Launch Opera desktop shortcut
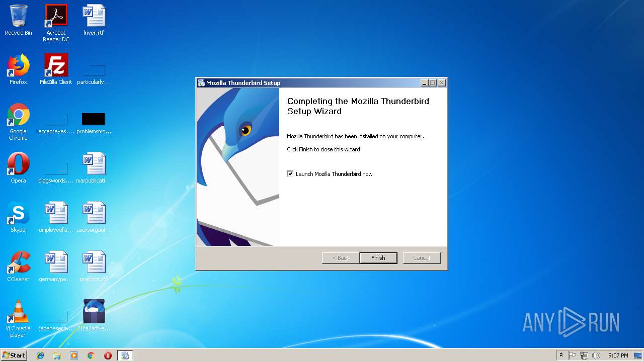The height and width of the screenshot is (362, 644). tap(18, 168)
